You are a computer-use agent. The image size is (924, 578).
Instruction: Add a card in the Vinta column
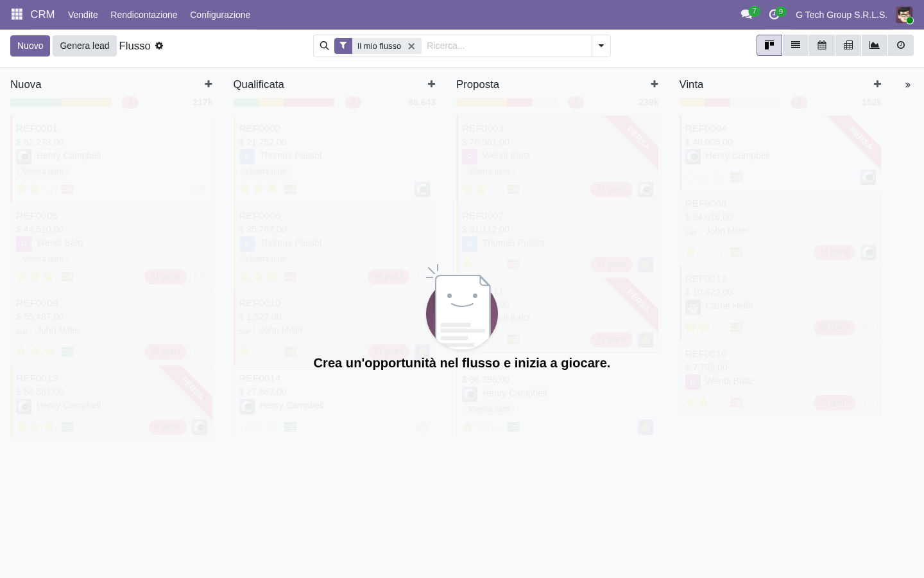tap(877, 84)
